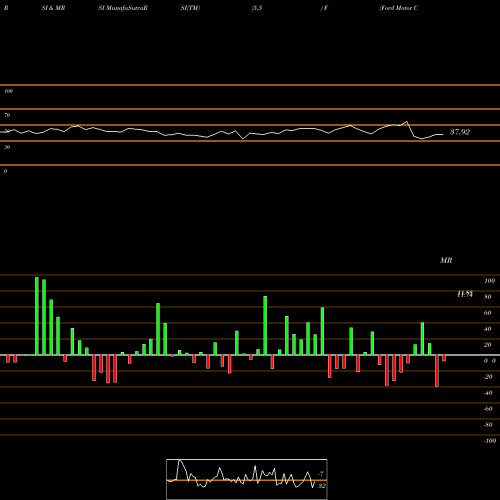Click the 'SI MunafaSutraR' header text

coord(123,8)
